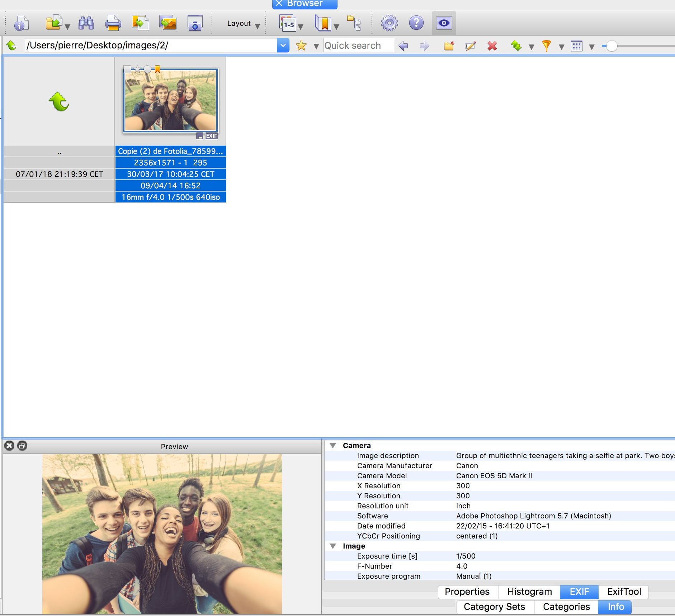
Task: Open the binoculars search tool
Action: coord(86,23)
